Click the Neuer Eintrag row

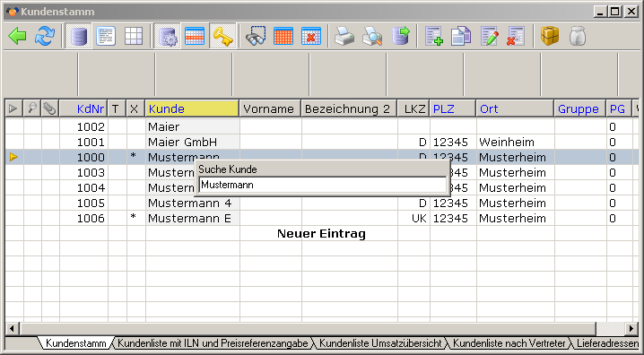pyautogui.click(x=322, y=233)
